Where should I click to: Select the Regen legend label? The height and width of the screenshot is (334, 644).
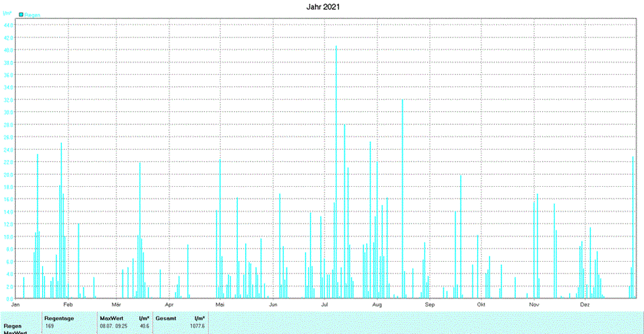pos(32,15)
